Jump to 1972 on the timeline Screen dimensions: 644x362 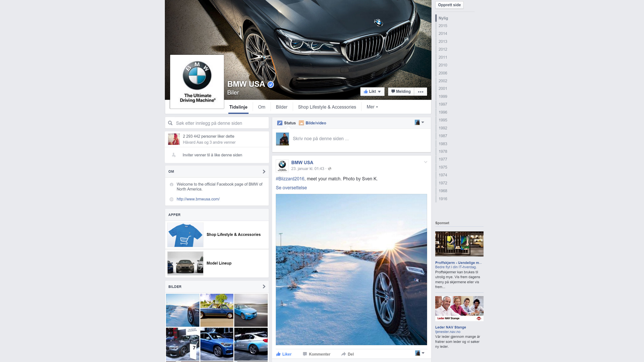[443, 183]
